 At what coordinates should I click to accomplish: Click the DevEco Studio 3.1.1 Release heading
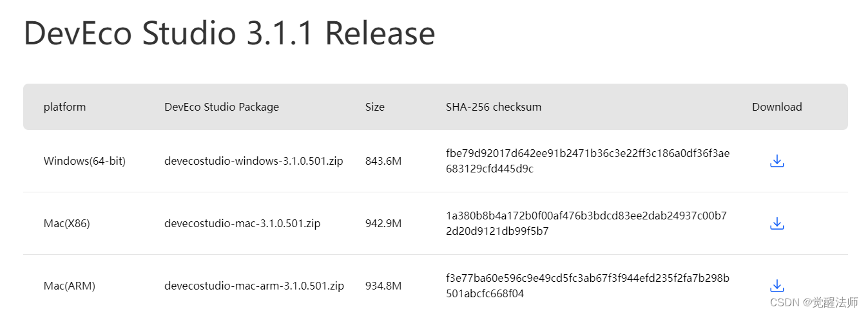point(229,33)
